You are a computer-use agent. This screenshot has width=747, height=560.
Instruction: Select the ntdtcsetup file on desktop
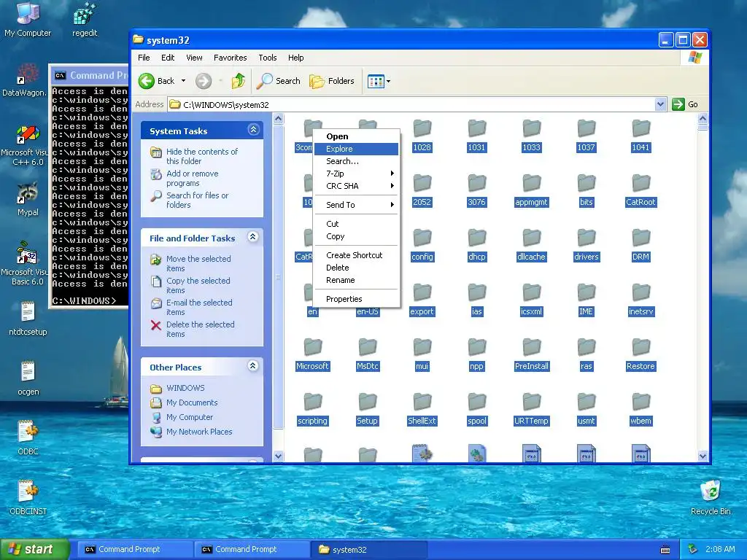pyautogui.click(x=28, y=318)
